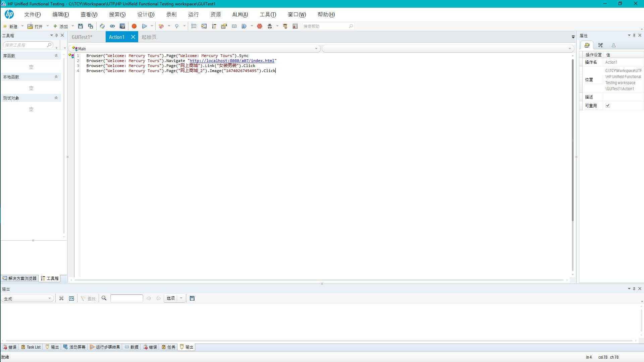Open the 选项 dropdown arrow

tap(181, 298)
